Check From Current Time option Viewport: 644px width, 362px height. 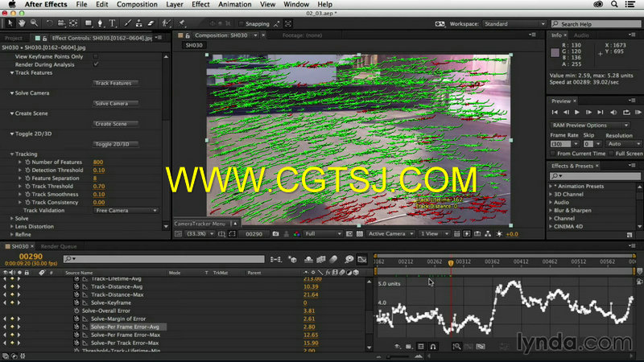point(553,154)
